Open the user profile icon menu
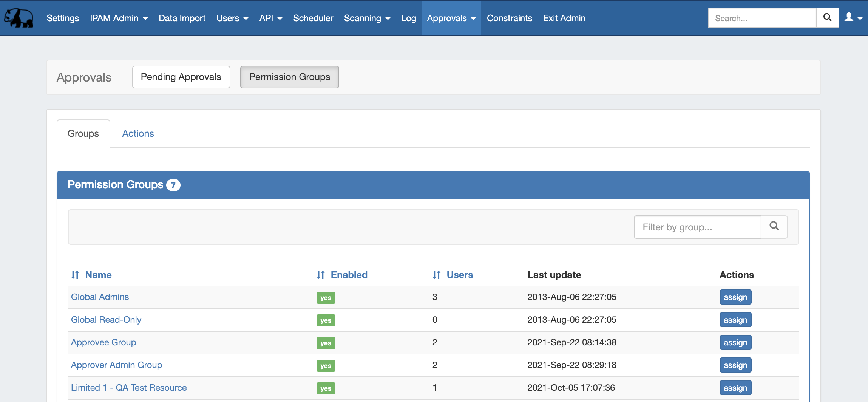 pyautogui.click(x=853, y=18)
